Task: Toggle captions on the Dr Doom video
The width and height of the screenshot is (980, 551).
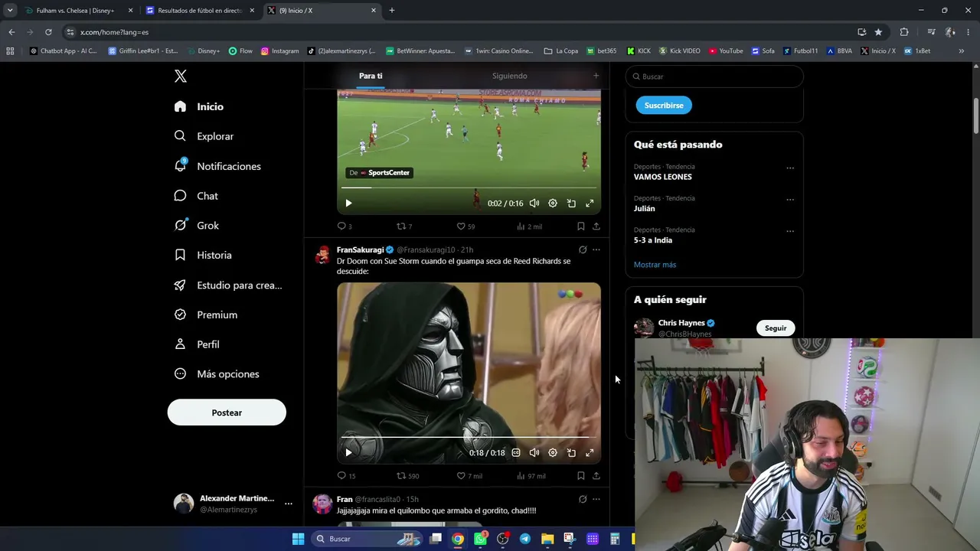Action: click(516, 453)
